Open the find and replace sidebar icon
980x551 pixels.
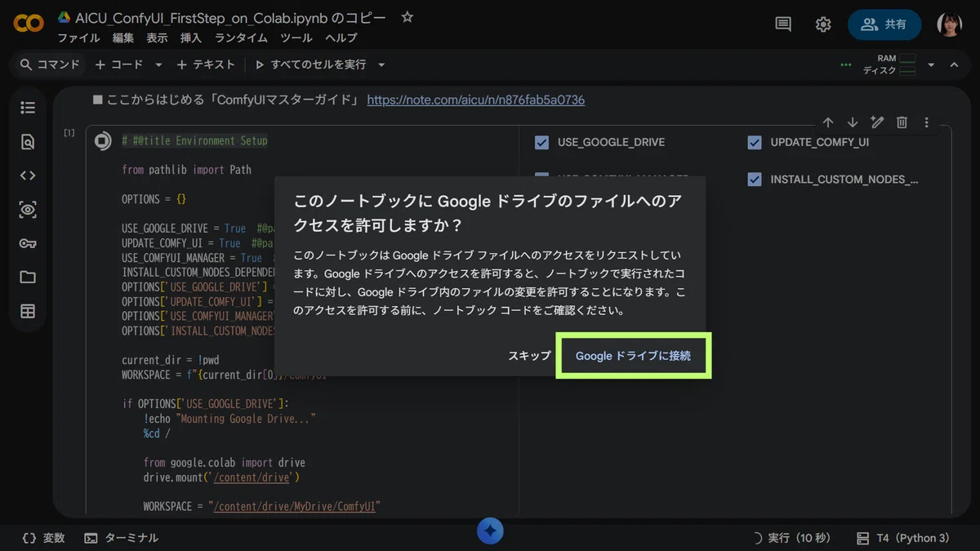[28, 142]
